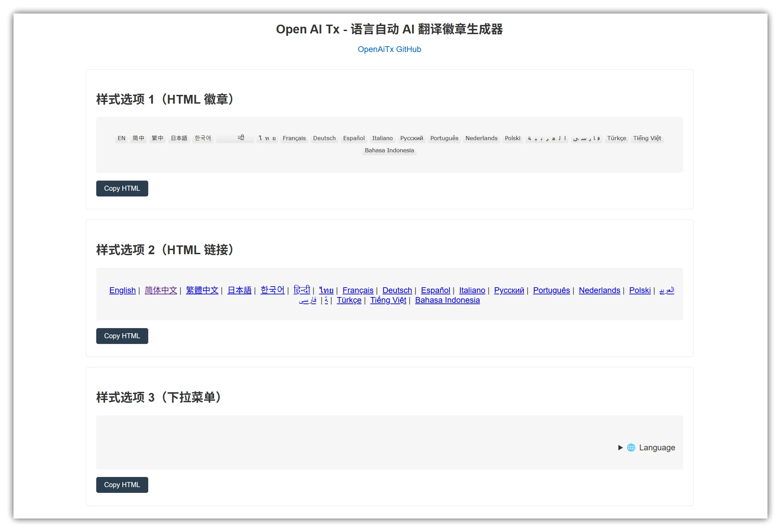Copy HTML for style option 3 dropdown
This screenshot has height=532, width=781.
click(x=122, y=485)
